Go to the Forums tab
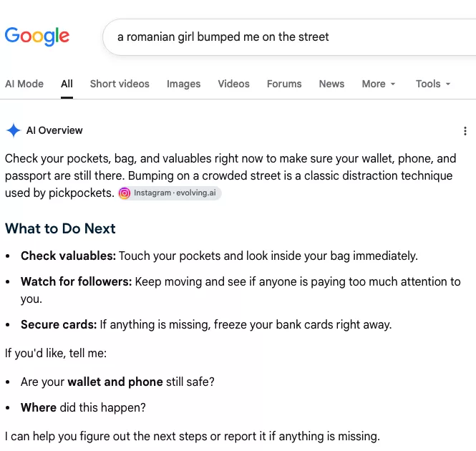The image size is (476, 451). [284, 84]
